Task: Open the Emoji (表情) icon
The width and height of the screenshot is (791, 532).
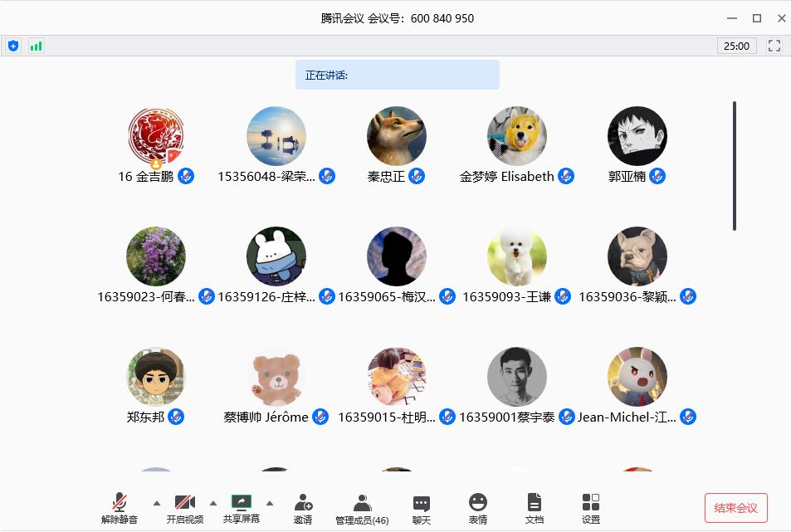Action: [478, 508]
